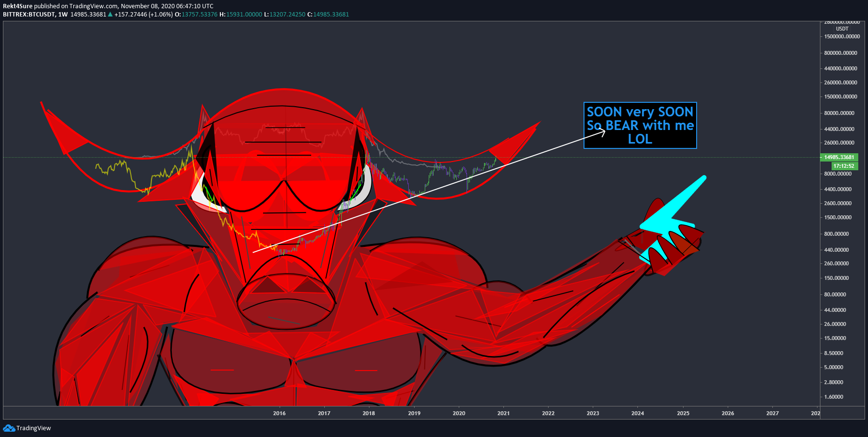
Task: Click the 260.00000 price axis label
Action: pyautogui.click(x=836, y=263)
